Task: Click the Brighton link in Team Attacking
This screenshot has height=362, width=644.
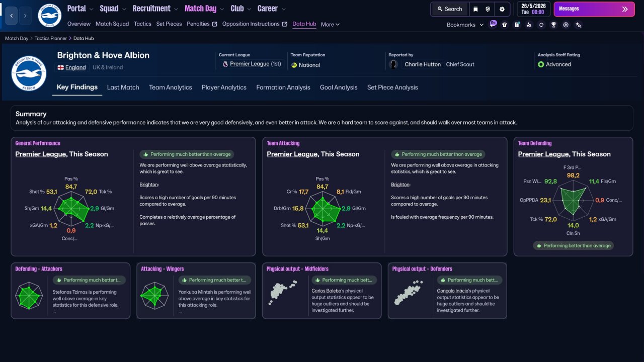Action: [400, 185]
